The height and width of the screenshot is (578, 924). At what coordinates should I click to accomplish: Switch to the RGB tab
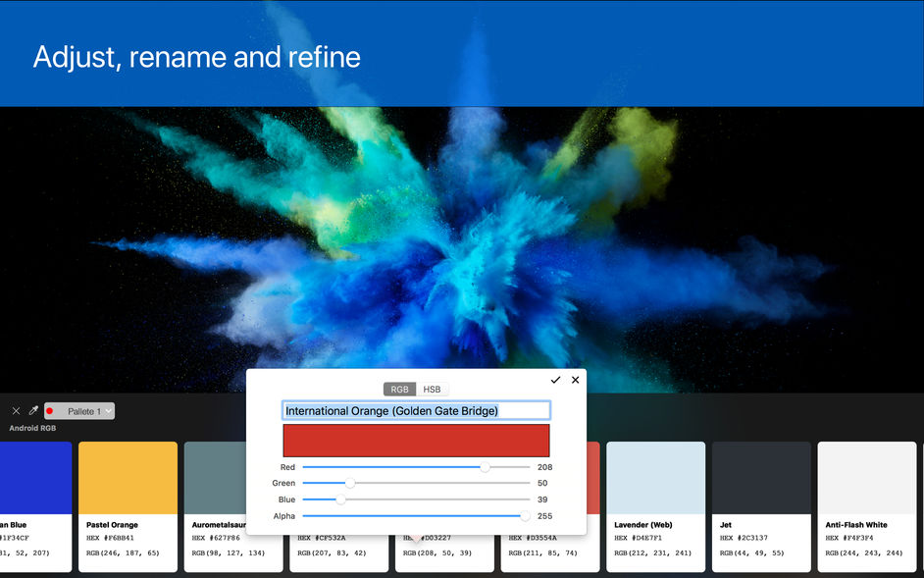point(399,390)
